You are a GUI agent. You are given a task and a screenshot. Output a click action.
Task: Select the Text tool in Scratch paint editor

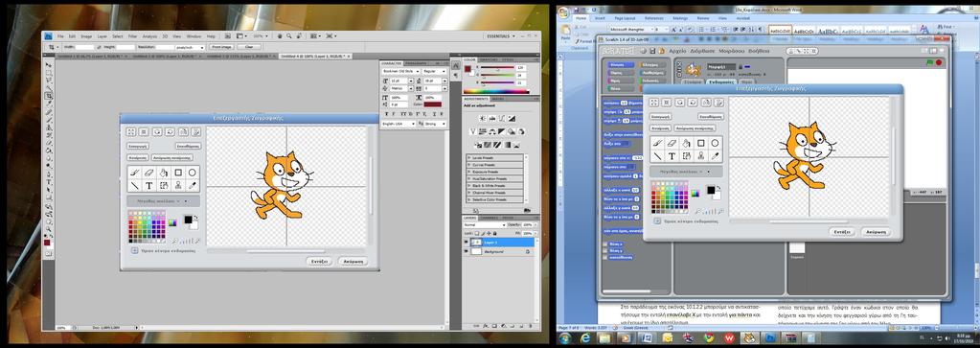pos(672,156)
